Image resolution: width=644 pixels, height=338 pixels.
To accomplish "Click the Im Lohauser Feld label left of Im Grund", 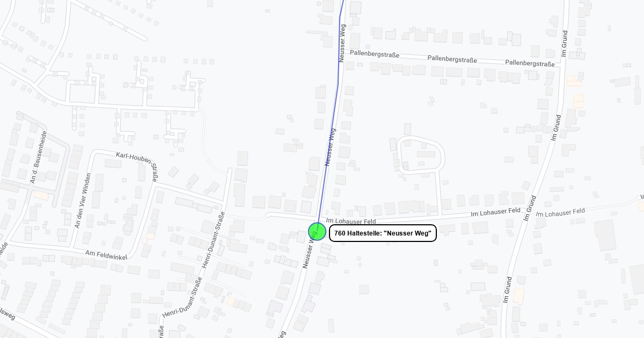I will click(495, 212).
